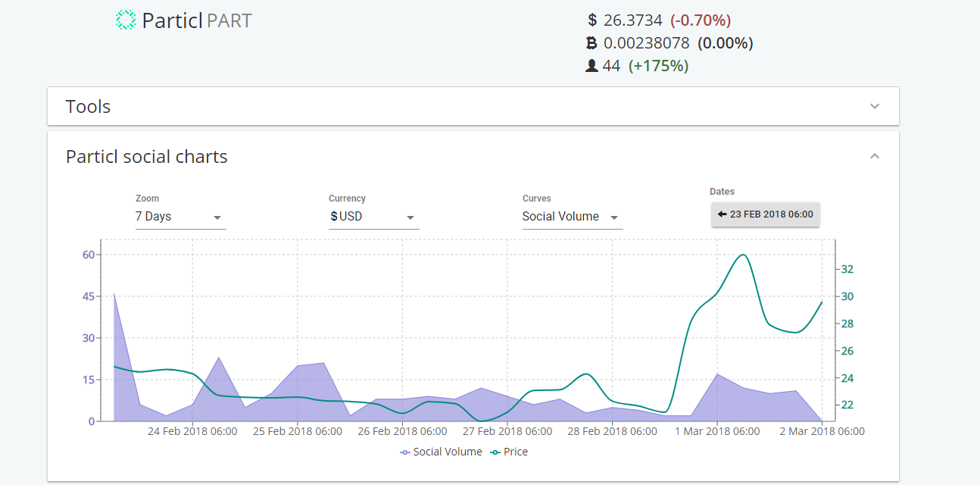Click the -0.70% price change
Screen dimensions: 980x485
coord(701,20)
